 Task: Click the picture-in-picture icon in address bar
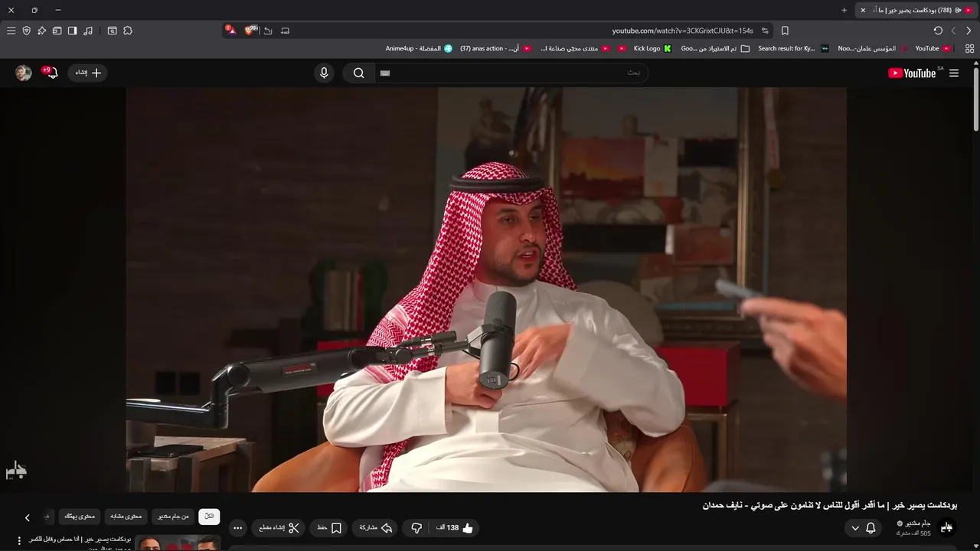(285, 31)
